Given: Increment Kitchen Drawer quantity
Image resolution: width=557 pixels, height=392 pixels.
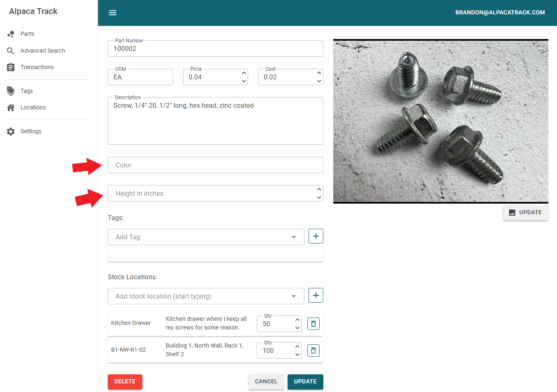Looking at the screenshot, I should (x=297, y=320).
